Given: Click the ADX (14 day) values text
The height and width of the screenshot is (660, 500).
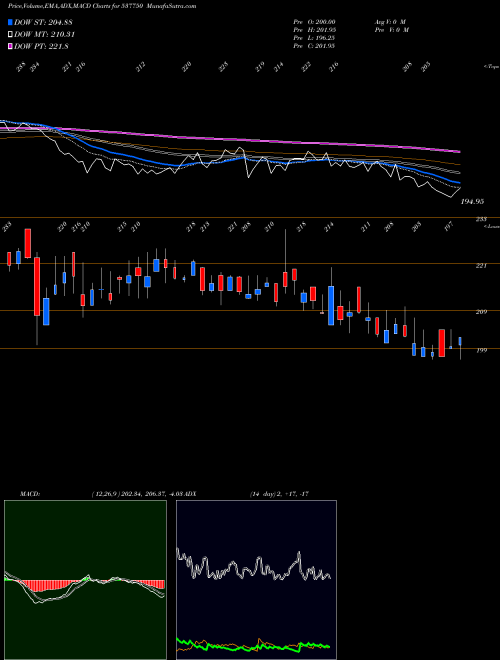Looking at the screenshot, I should point(279,494).
